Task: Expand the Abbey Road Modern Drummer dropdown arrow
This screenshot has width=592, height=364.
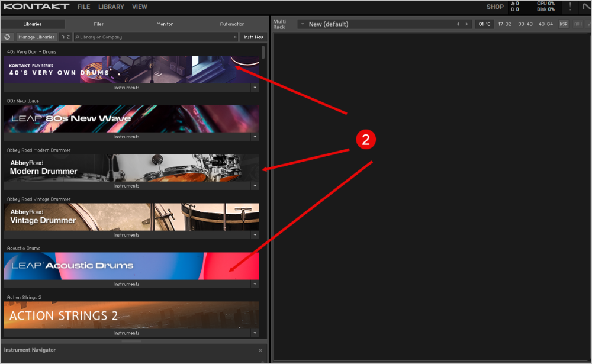Action: 255,186
